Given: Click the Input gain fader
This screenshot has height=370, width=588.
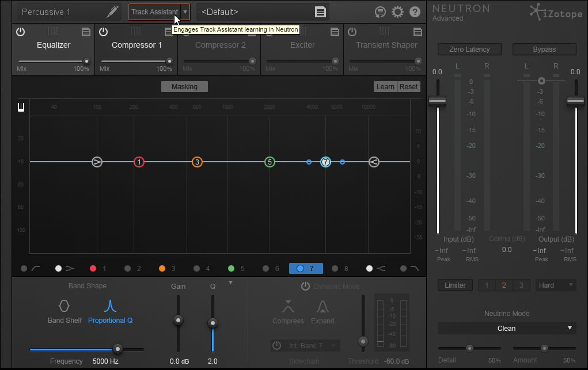Looking at the screenshot, I should click(437, 101).
